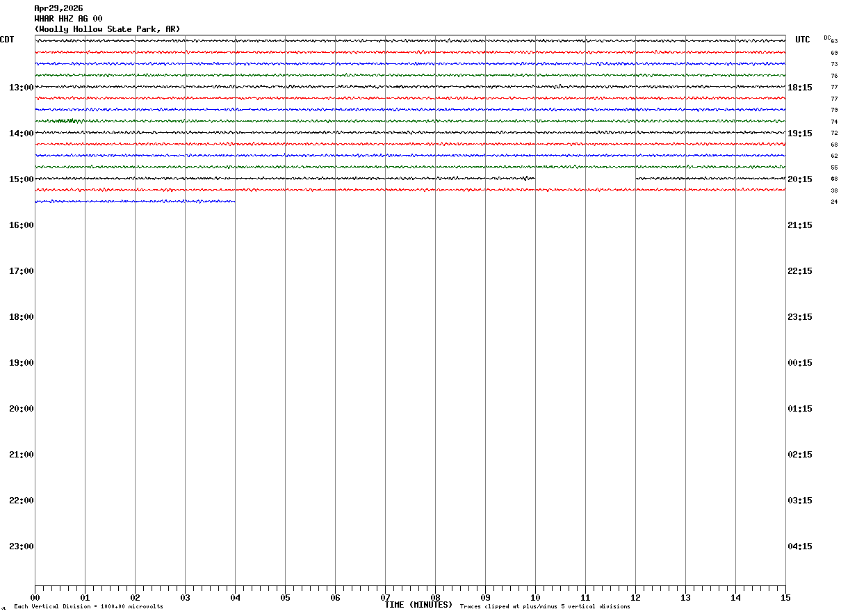
Task: Click the 22:15 UTC time label
Action: 800,271
